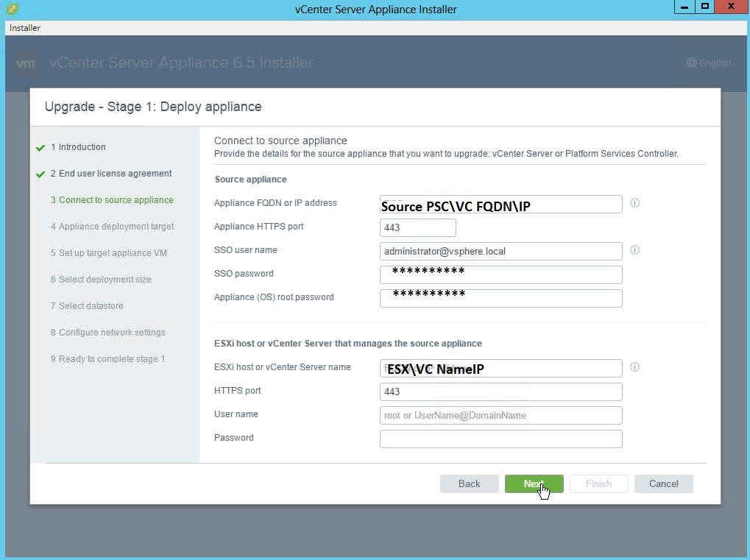The width and height of the screenshot is (750, 560).
Task: Click the ESXi User name field
Action: click(500, 415)
